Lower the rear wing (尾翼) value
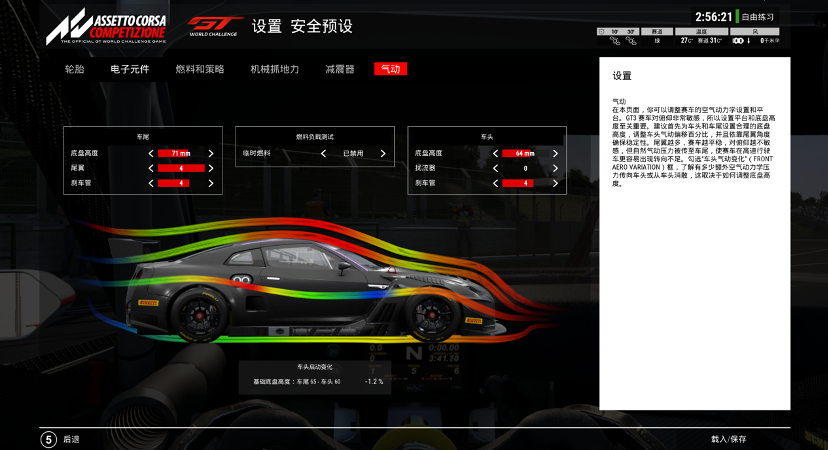The height and width of the screenshot is (450, 828). point(151,168)
